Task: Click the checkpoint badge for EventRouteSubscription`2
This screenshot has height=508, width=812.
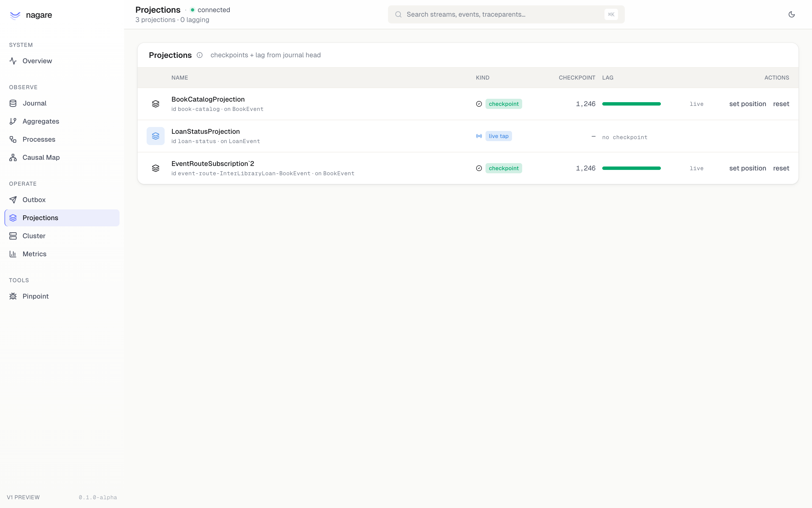Action: coord(504,168)
